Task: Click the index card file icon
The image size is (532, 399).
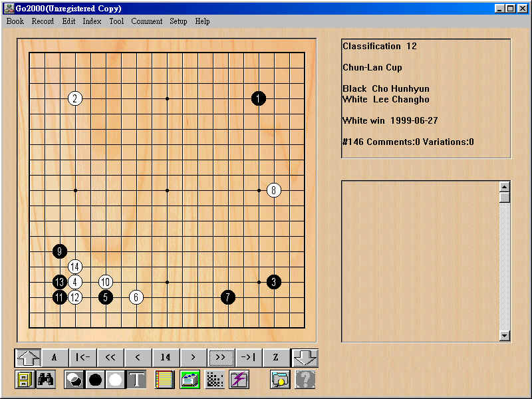Action: [x=190, y=379]
